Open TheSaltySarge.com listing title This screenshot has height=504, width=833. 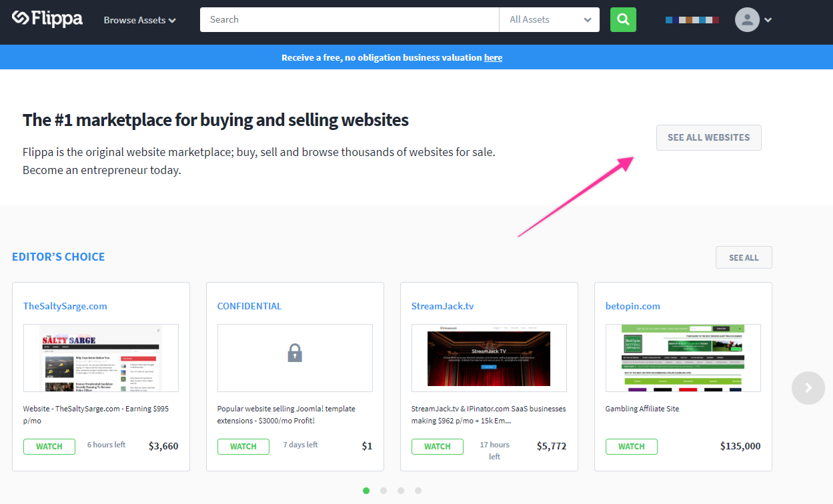pos(65,306)
